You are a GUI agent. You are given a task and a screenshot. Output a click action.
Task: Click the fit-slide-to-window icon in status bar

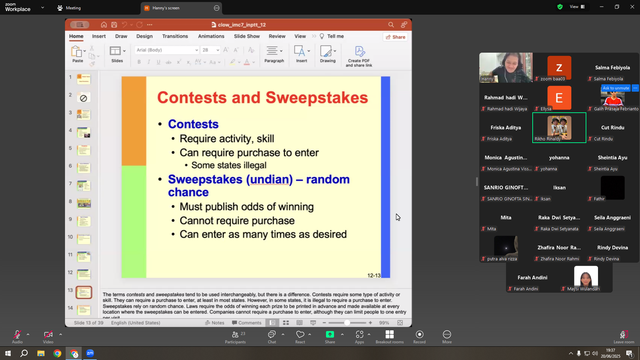click(x=400, y=323)
